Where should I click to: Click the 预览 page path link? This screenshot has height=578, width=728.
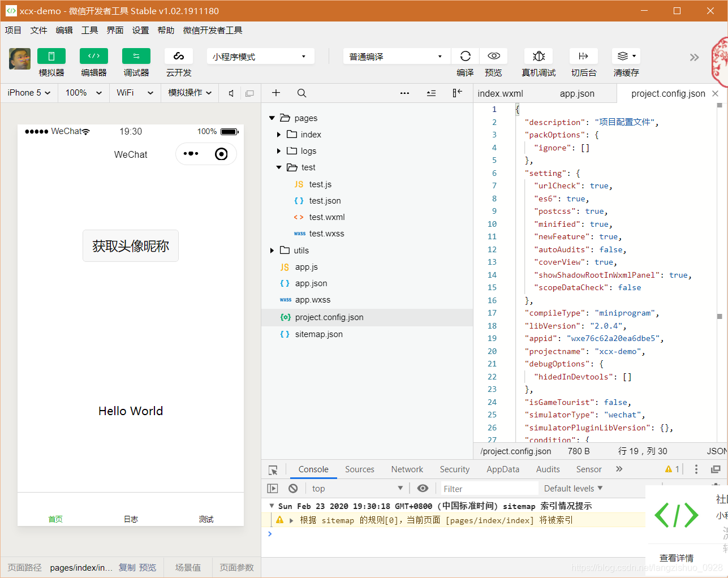pos(148,567)
